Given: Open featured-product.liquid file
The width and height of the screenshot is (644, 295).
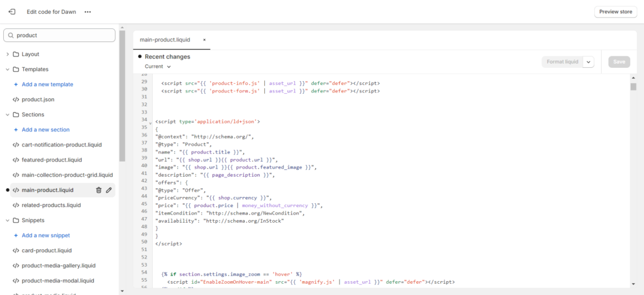Looking at the screenshot, I should (52, 160).
